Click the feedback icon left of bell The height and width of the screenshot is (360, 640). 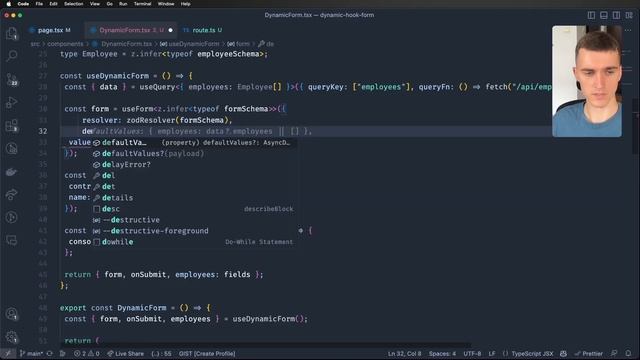point(613,353)
